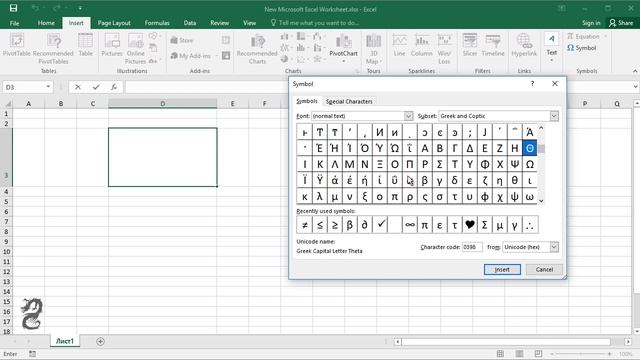The width and height of the screenshot is (640, 360).
Task: Switch to the Page Layout tab
Action: tap(114, 23)
